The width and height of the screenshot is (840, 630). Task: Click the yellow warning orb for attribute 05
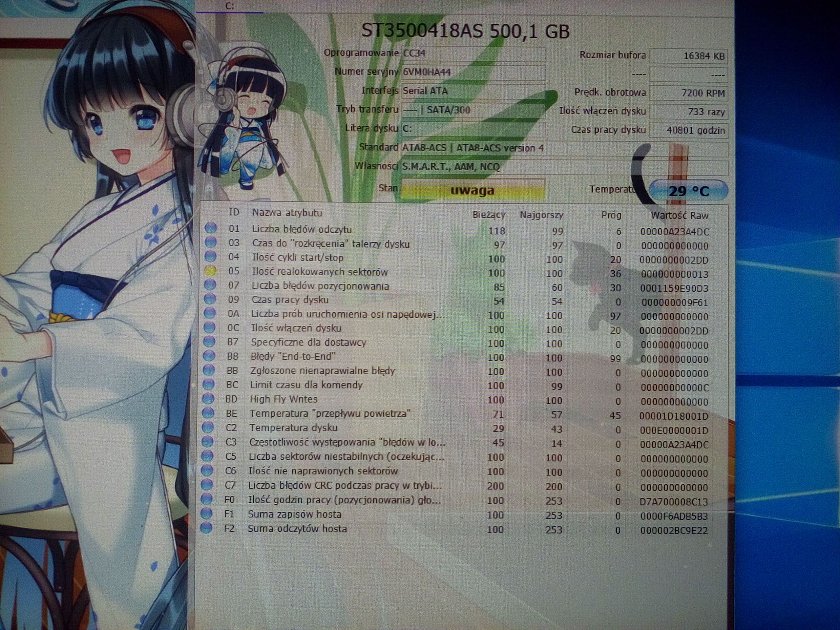tap(210, 270)
